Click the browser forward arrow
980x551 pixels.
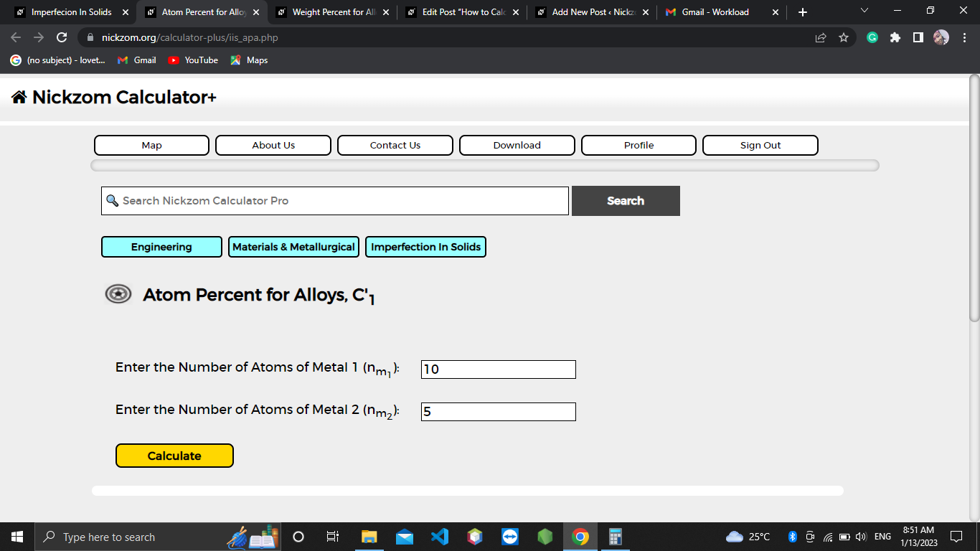(39, 37)
